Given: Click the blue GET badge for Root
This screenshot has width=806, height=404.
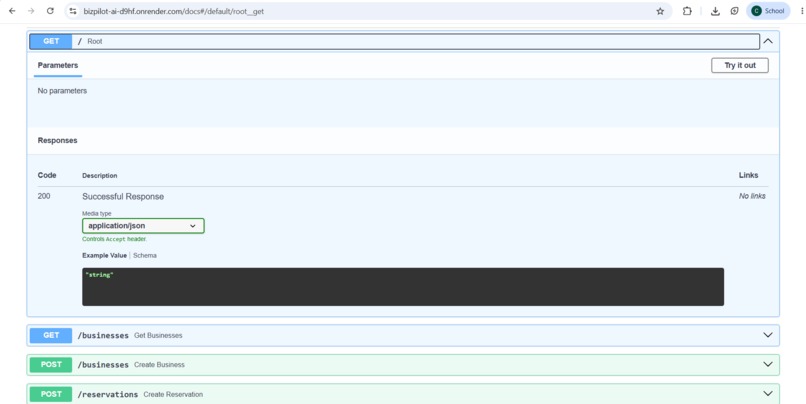Looking at the screenshot, I should (x=51, y=41).
